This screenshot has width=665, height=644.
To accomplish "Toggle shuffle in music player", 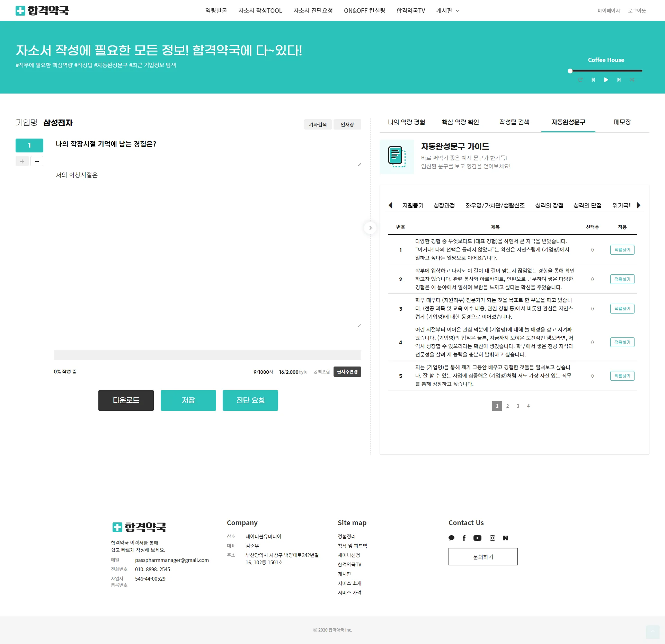I will click(x=632, y=80).
